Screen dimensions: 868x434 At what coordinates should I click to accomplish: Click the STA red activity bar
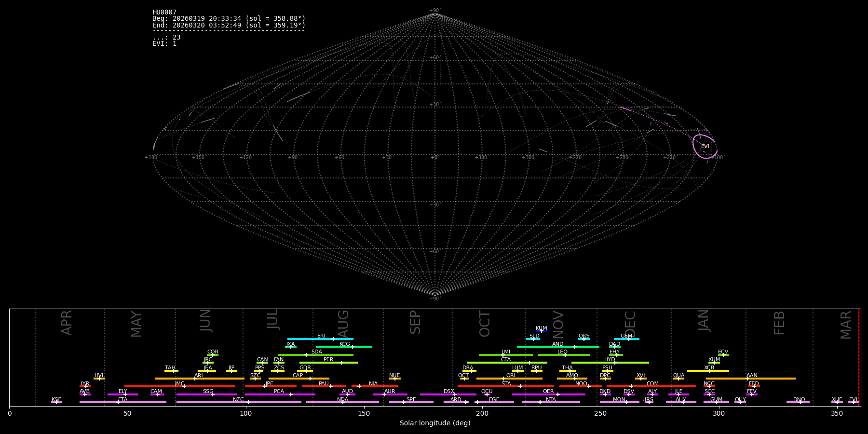point(506,386)
